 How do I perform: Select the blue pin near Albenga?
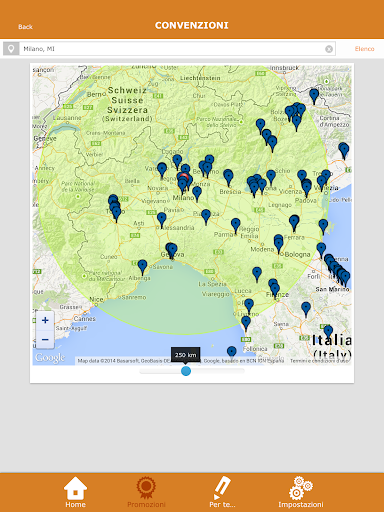tap(142, 267)
